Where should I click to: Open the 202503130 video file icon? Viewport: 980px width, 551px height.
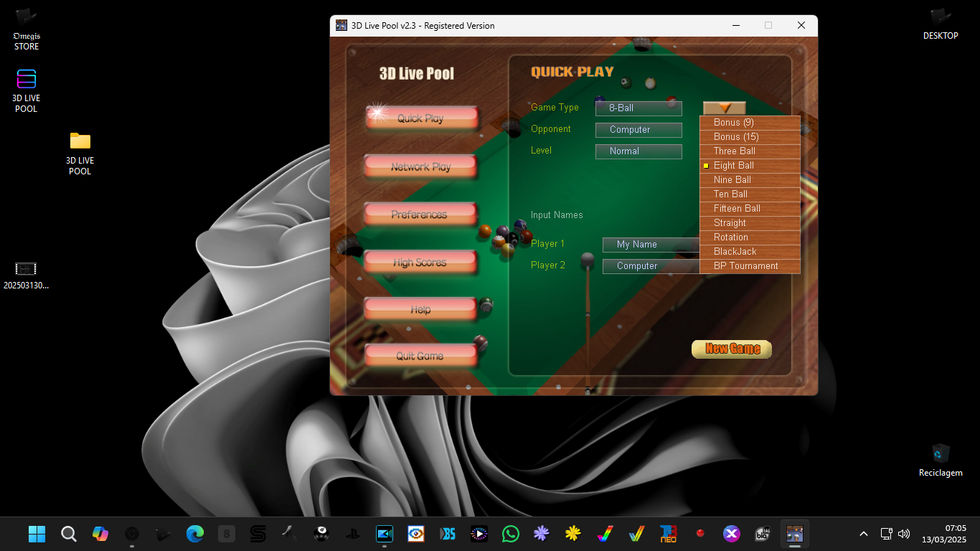26,275
